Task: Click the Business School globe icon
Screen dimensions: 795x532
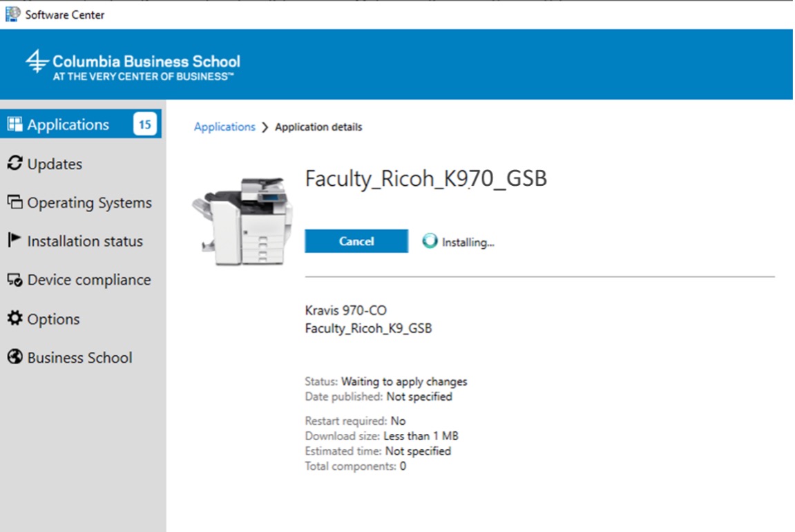Action: point(15,357)
